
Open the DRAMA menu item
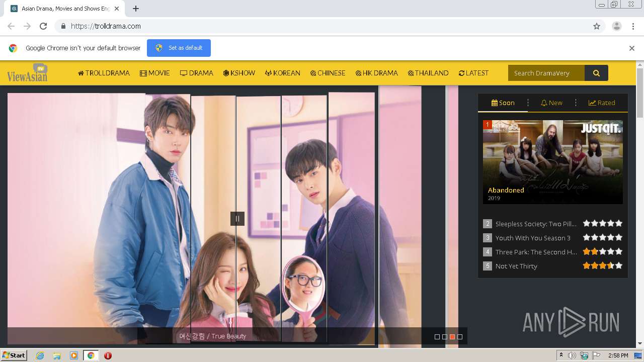click(197, 73)
